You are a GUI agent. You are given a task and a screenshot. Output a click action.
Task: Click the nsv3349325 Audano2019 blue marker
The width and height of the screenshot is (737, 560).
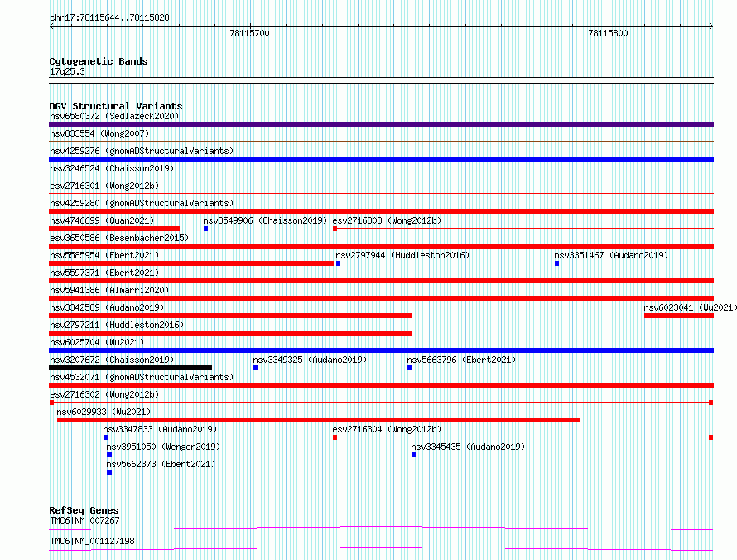click(x=256, y=368)
